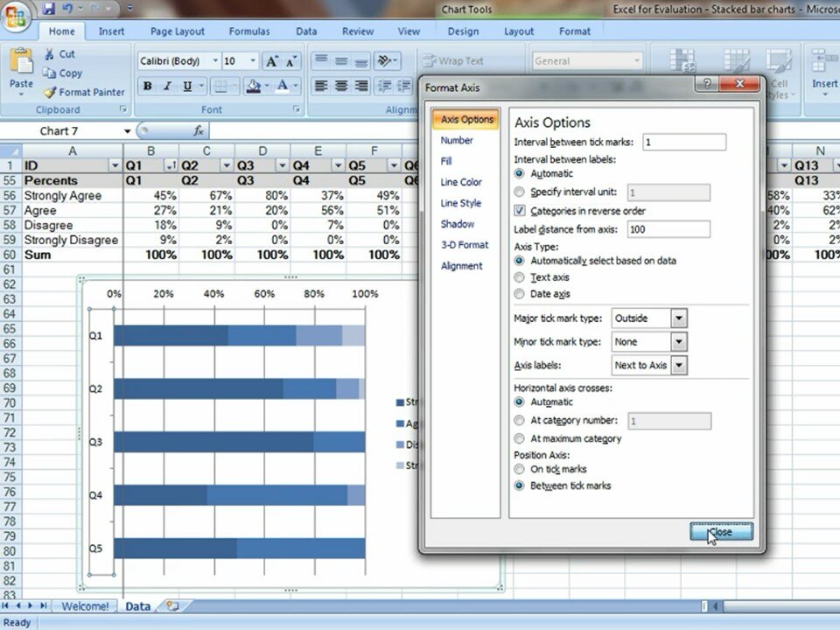The width and height of the screenshot is (840, 630).
Task: Go to the Number section in Format Axis
Action: point(457,140)
